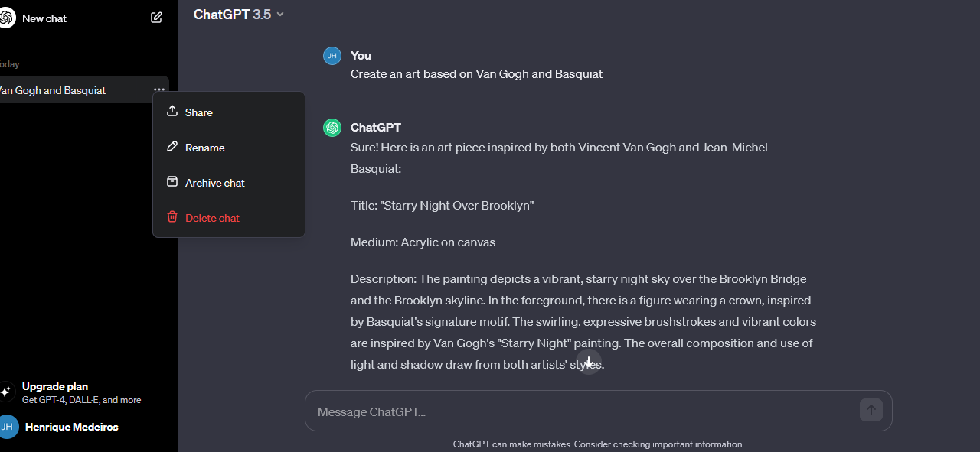This screenshot has height=452, width=980.
Task: Click the red Delete trash icon
Action: 172,217
